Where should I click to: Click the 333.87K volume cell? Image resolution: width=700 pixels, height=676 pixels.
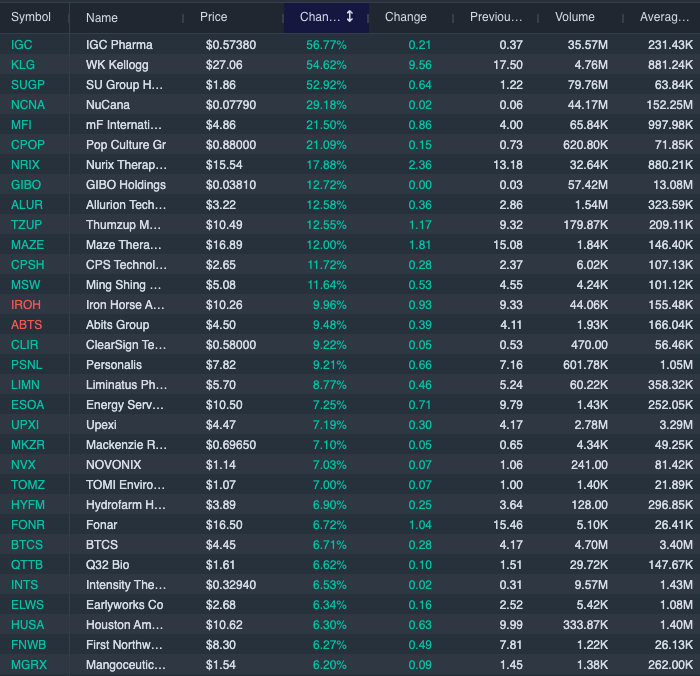(x=585, y=625)
